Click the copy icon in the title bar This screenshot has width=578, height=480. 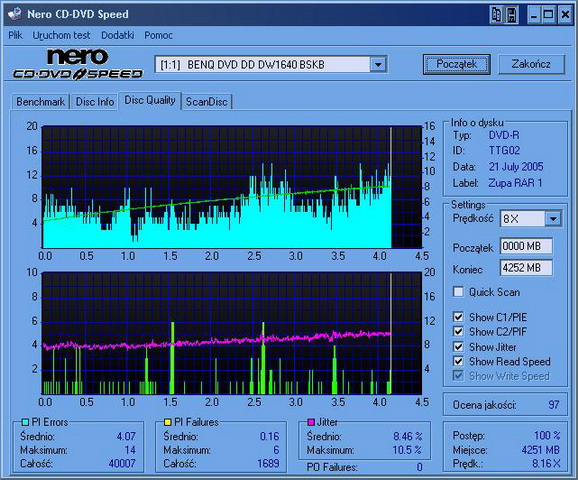pyautogui.click(x=497, y=15)
